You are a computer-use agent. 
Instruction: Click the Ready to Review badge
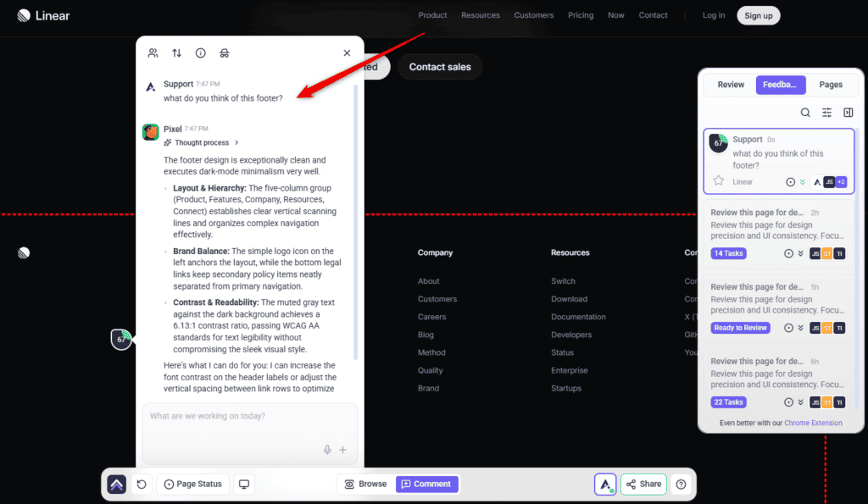click(740, 328)
